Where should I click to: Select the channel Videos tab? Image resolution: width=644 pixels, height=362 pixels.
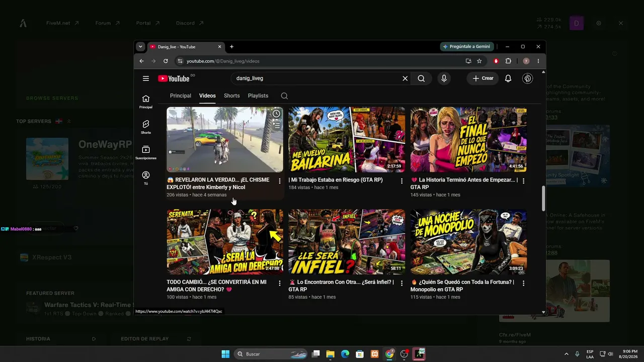coord(207,96)
